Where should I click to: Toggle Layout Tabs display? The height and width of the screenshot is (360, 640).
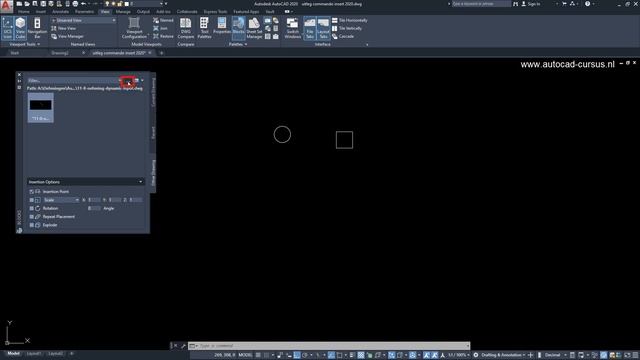(x=323, y=28)
